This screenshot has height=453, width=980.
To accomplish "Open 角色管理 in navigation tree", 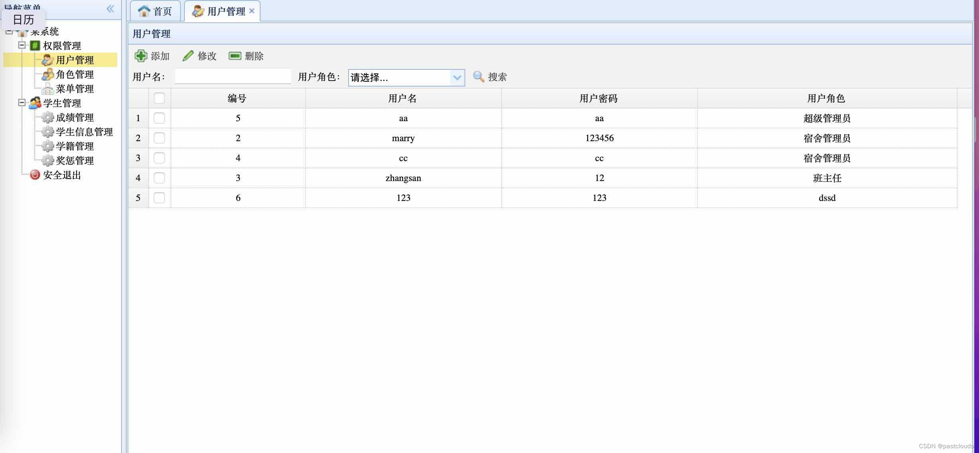I will [x=75, y=74].
